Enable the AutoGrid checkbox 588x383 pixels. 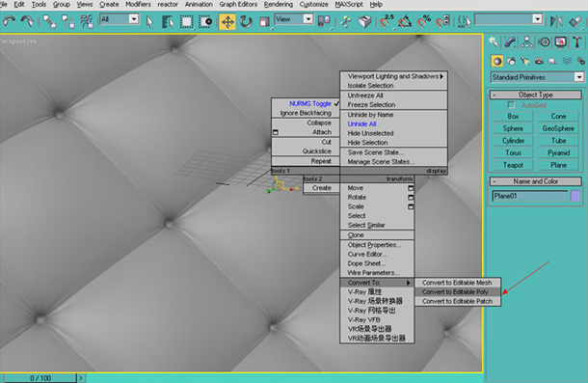[x=511, y=105]
